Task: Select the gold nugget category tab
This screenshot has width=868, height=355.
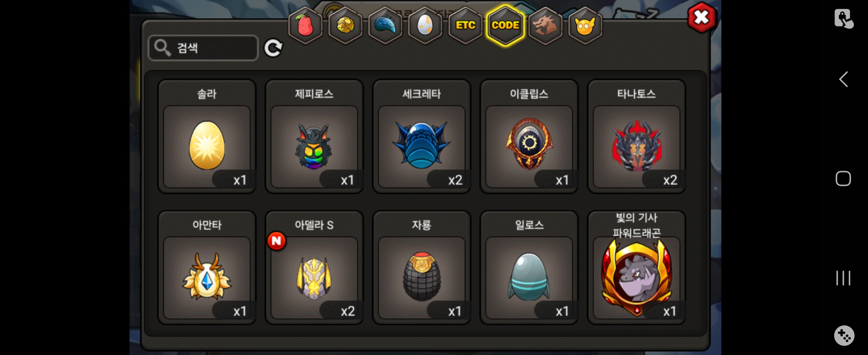Action: (x=345, y=26)
